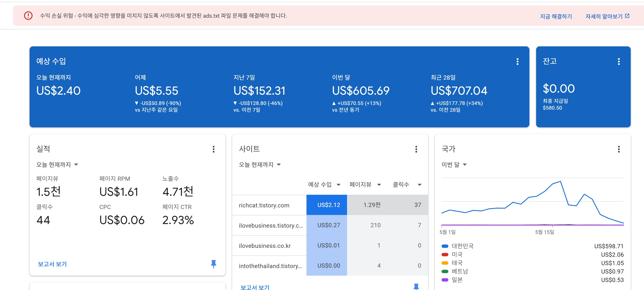Click red 미국 legend swatch
The width and height of the screenshot is (644, 290).
pos(445,255)
